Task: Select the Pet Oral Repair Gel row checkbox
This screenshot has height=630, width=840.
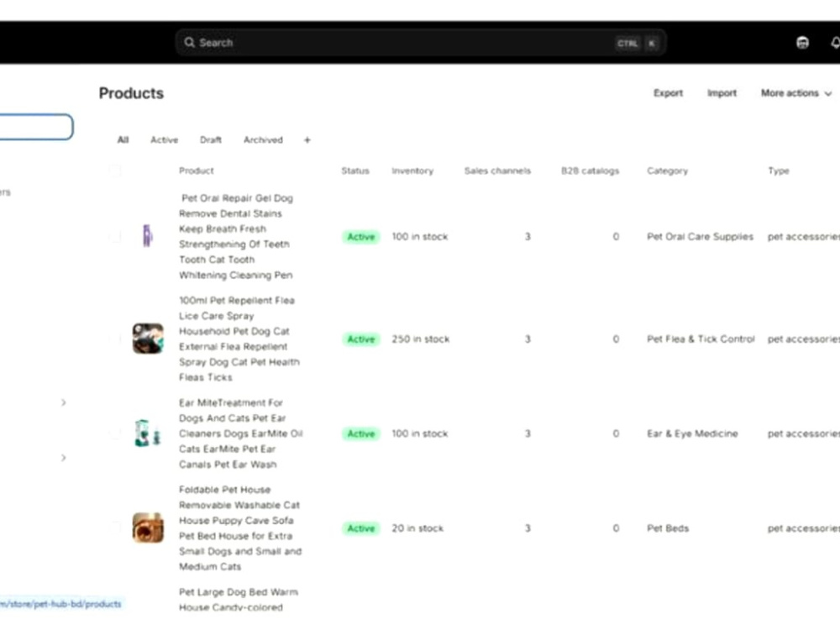Action: click(114, 236)
